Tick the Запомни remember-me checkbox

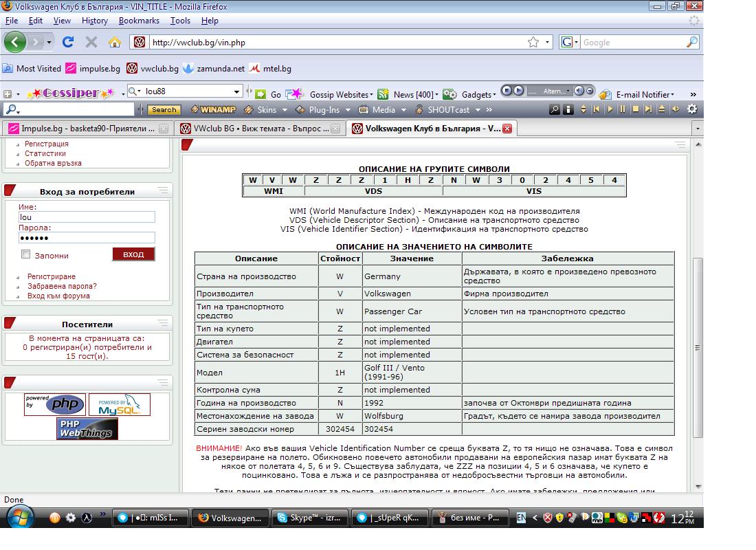26,254
